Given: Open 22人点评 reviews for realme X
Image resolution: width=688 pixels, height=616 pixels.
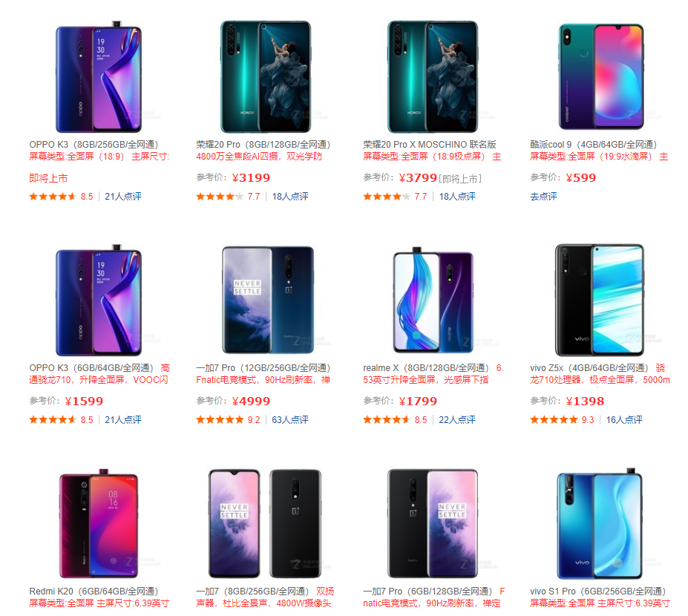Looking at the screenshot, I should [456, 420].
